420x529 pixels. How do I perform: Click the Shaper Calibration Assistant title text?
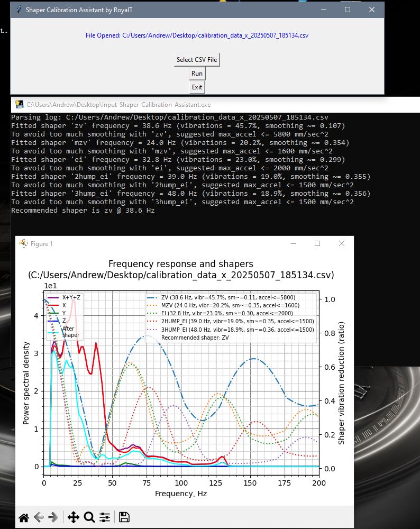click(x=79, y=10)
